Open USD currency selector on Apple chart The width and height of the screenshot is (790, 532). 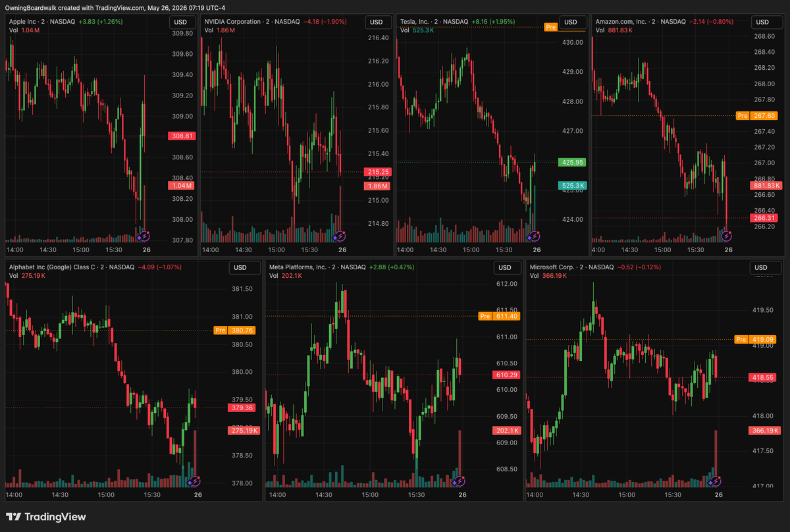coord(182,22)
